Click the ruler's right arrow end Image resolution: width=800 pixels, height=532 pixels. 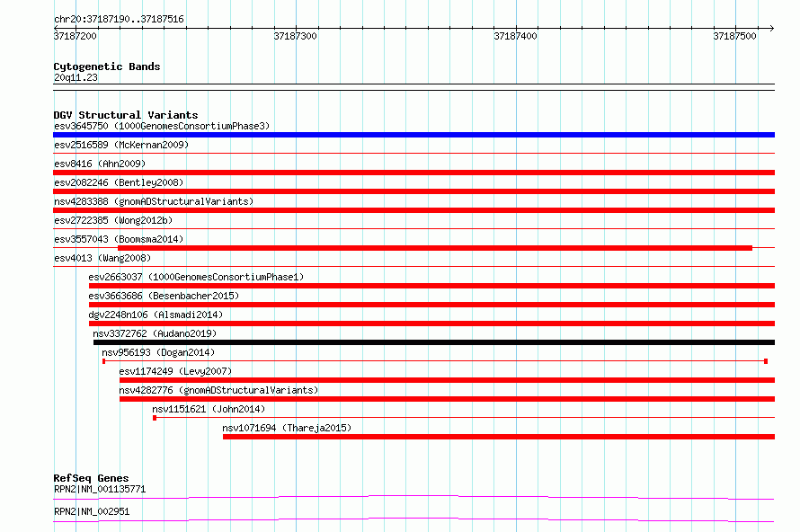772,29
